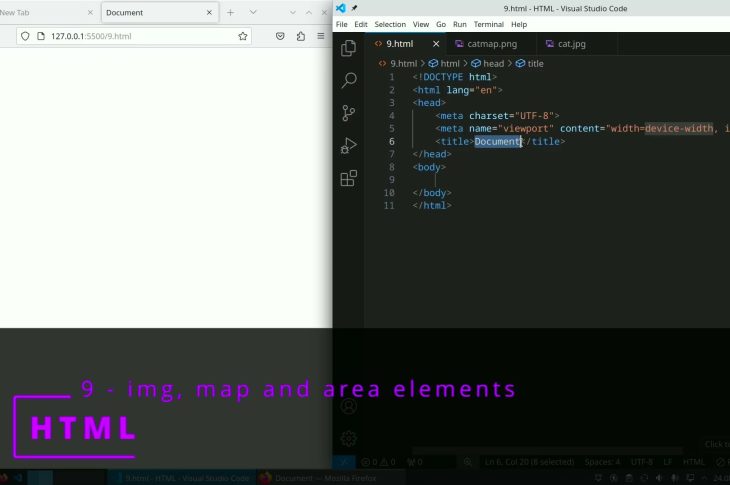Open the Source Control view
730x485 pixels.
click(349, 113)
